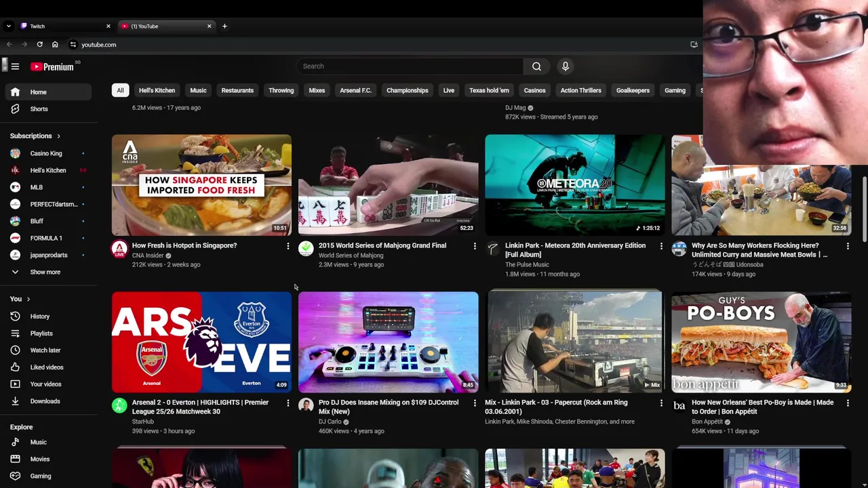Open japanprodarts channel subscription
Image resolution: width=868 pixels, height=488 pixels.
pyautogui.click(x=47, y=255)
